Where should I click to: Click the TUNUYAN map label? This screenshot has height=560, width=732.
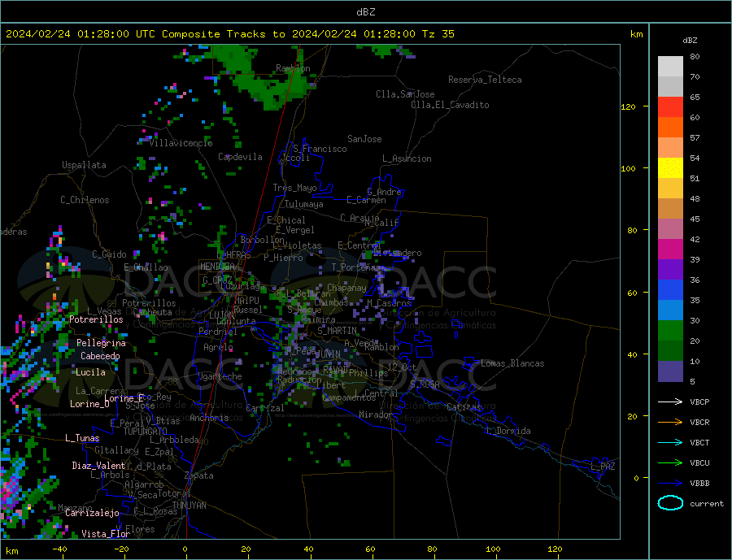click(x=189, y=506)
